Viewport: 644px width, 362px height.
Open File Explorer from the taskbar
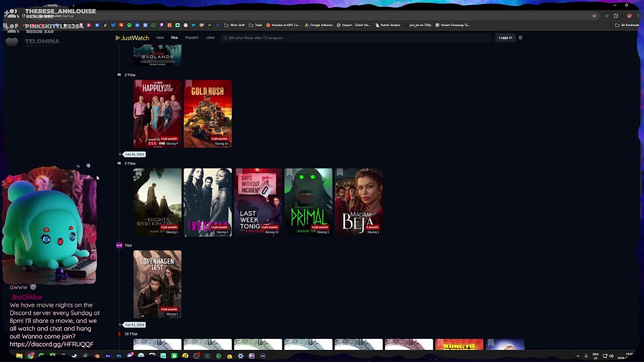pos(19,356)
